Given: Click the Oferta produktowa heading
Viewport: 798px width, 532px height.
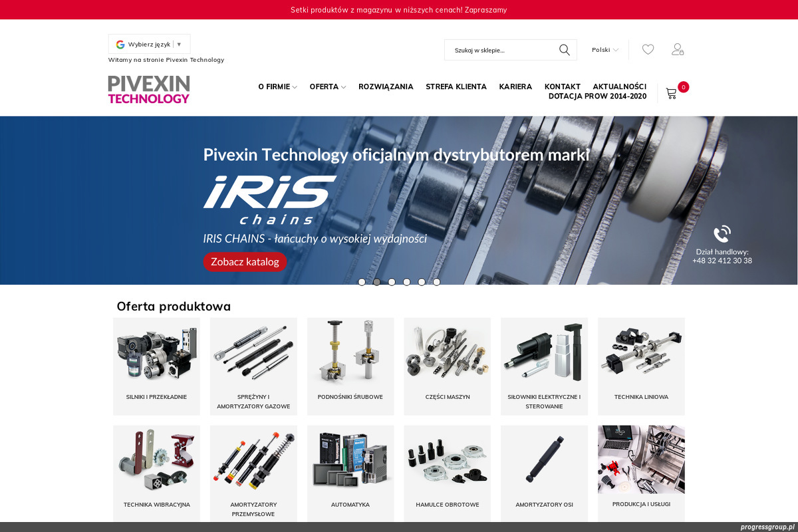Looking at the screenshot, I should point(174,307).
